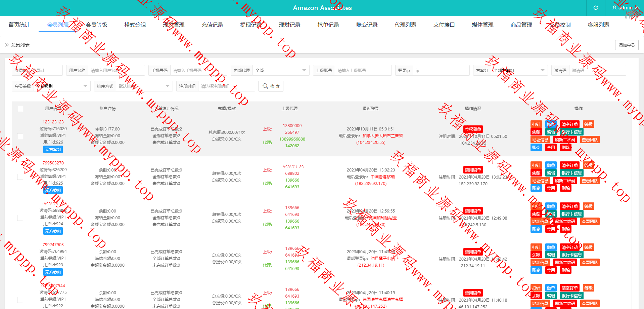Click 清空订单 for user 123123123
The image size is (644, 309).
[569, 124]
